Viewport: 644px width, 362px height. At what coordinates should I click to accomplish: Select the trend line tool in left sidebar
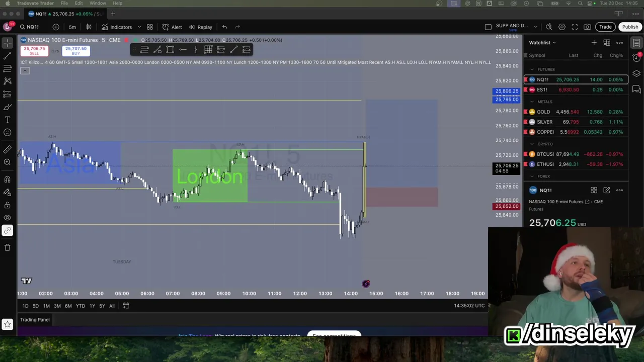coord(8,55)
